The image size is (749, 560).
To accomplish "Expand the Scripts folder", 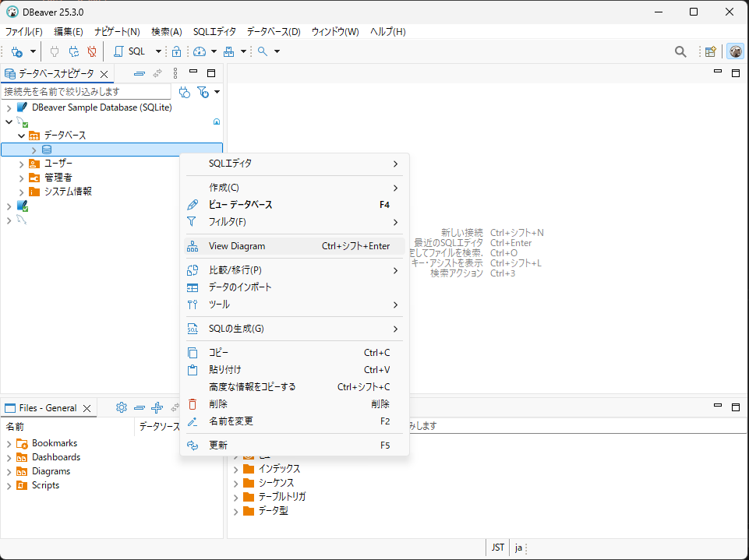I will (9, 486).
